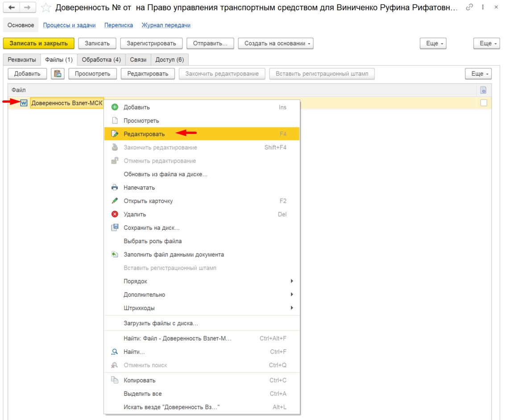Click the floppy disk icon for Сохранить на диск

(115, 228)
